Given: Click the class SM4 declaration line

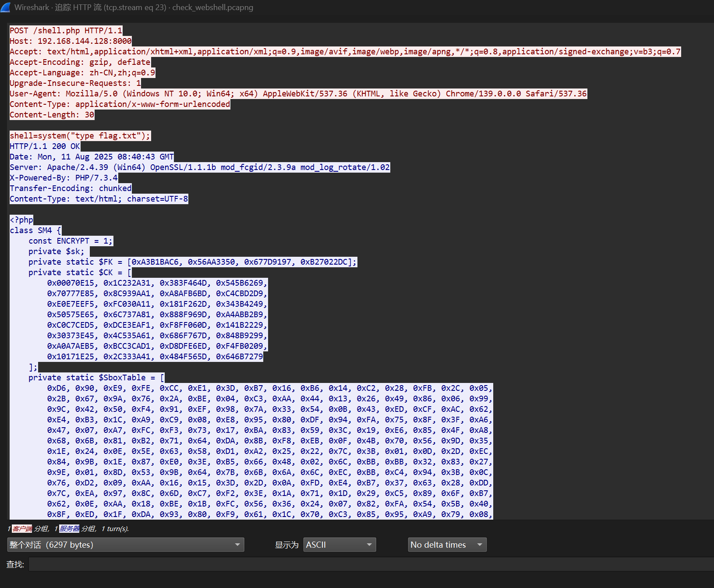Looking at the screenshot, I should [x=35, y=230].
